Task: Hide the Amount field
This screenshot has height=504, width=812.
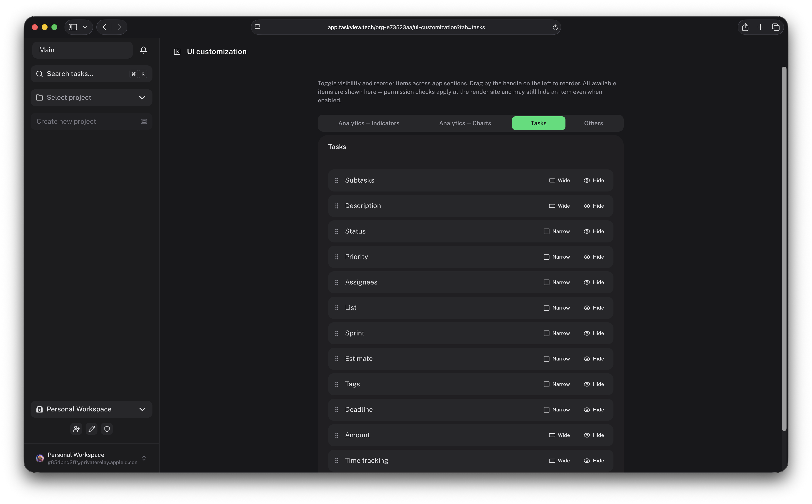Action: [594, 435]
